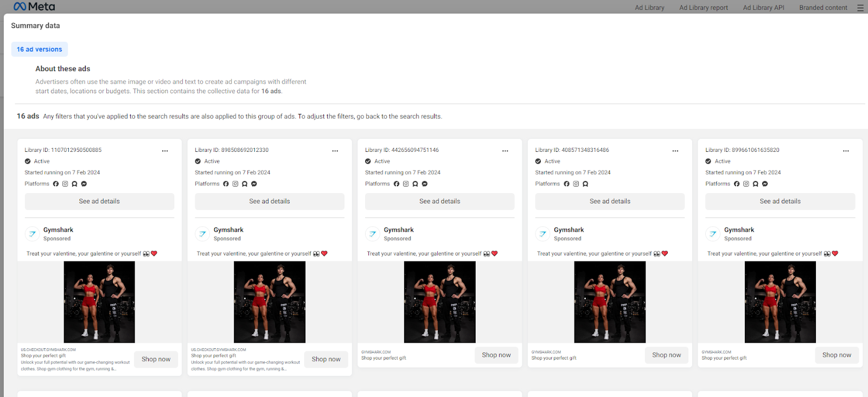Click Audience Network icon on ad 408571348316486
Viewport: 868px width, 397px height.
coord(585,184)
